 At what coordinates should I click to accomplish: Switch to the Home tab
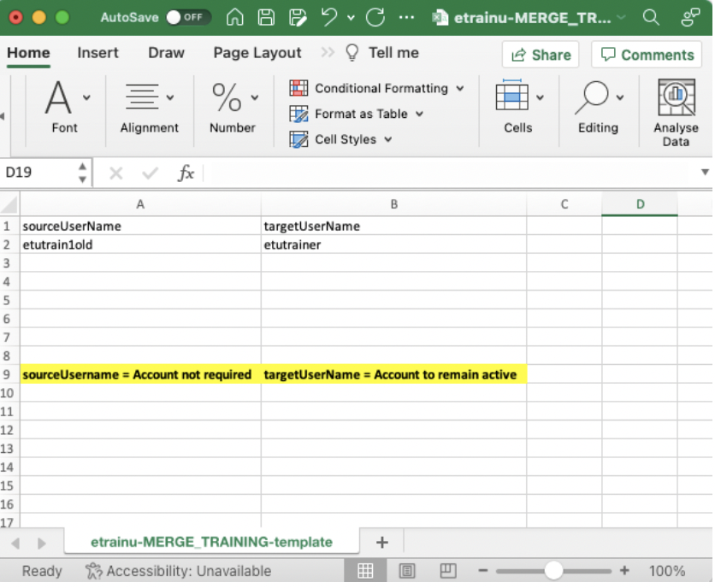pyautogui.click(x=28, y=53)
